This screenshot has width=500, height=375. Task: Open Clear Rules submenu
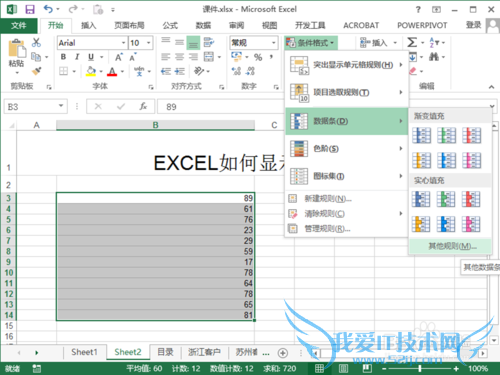[x=346, y=214]
